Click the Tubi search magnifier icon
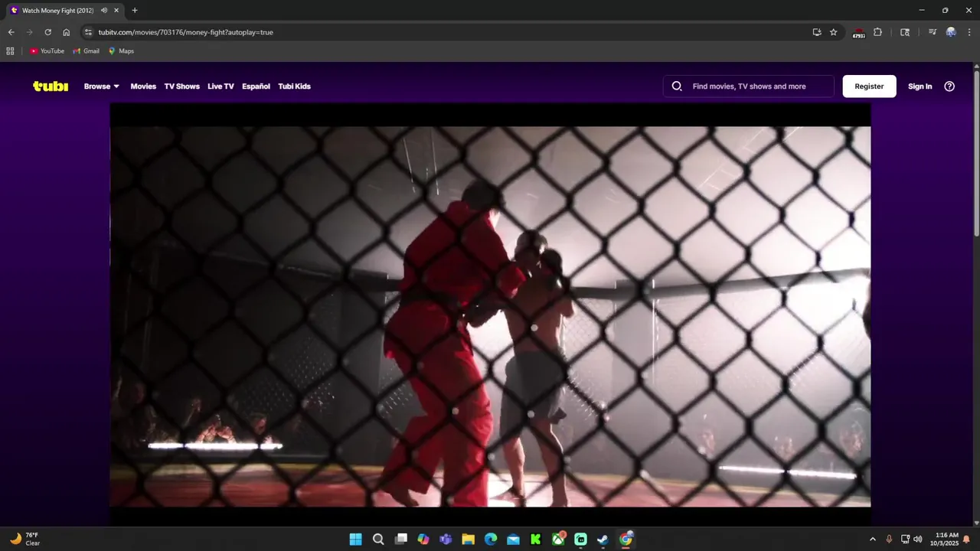Viewport: 980px width, 551px height. tap(677, 86)
